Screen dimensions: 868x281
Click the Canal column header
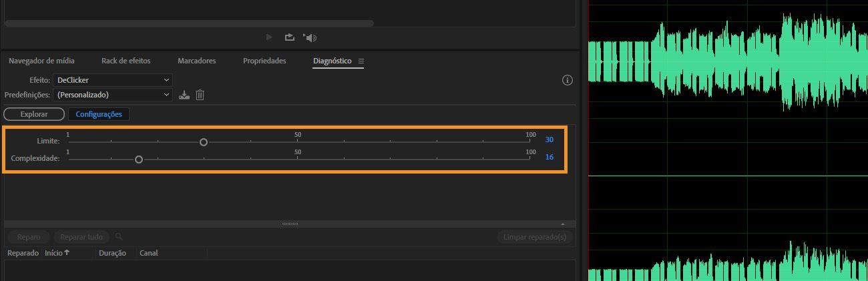pyautogui.click(x=149, y=254)
